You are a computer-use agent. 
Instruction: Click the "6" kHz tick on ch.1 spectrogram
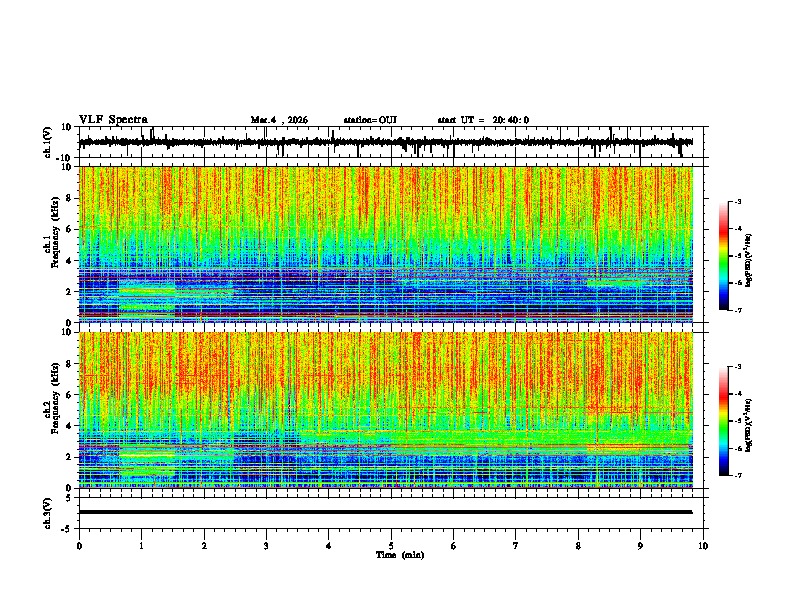click(x=69, y=229)
